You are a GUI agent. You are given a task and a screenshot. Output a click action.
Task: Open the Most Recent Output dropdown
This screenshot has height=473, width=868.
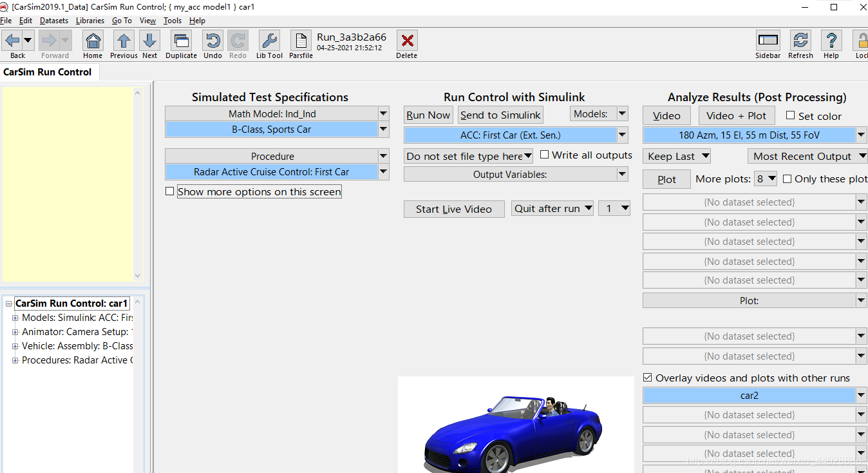[807, 156]
